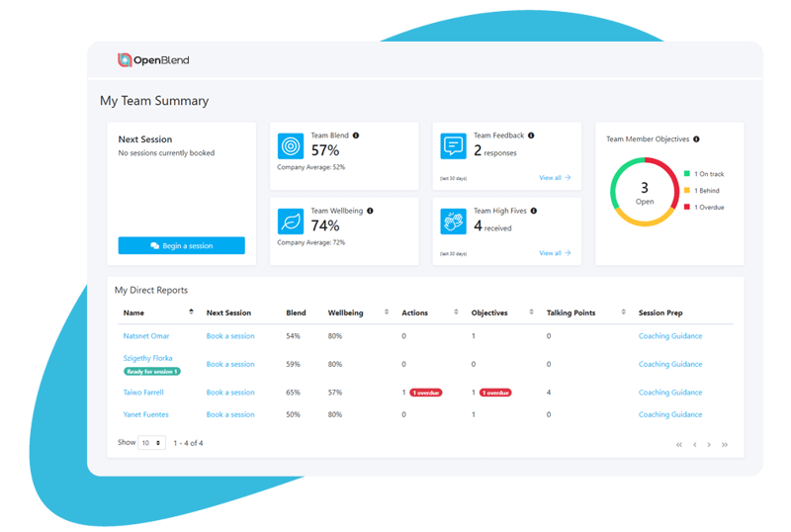791x532 pixels.
Task: Open info tooltip next to Team Wellbeing
Action: 370,211
